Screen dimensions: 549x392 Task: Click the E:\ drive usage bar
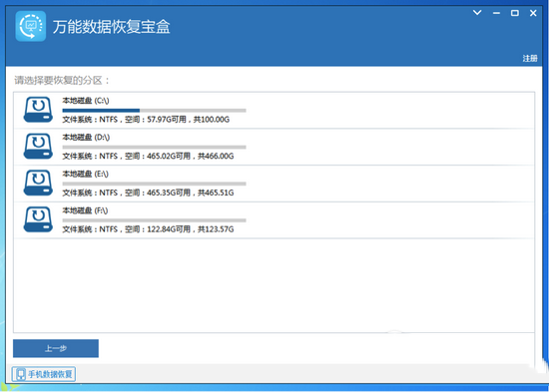click(154, 184)
